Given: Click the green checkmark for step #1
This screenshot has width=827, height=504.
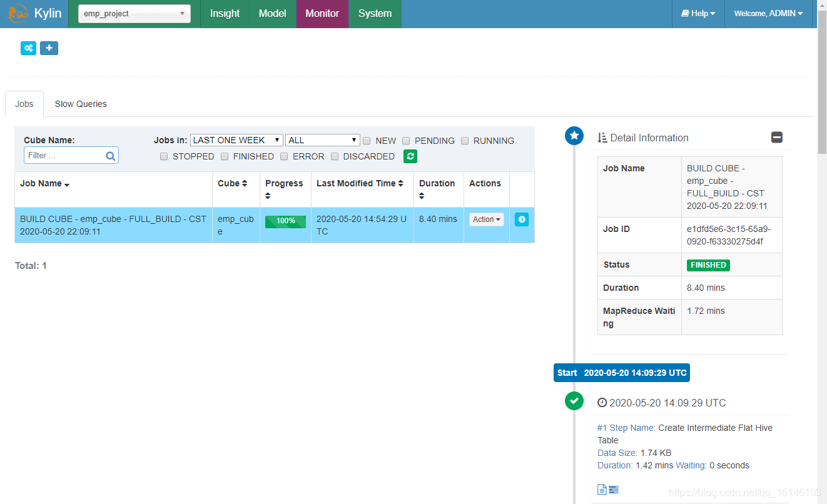Looking at the screenshot, I should [574, 401].
